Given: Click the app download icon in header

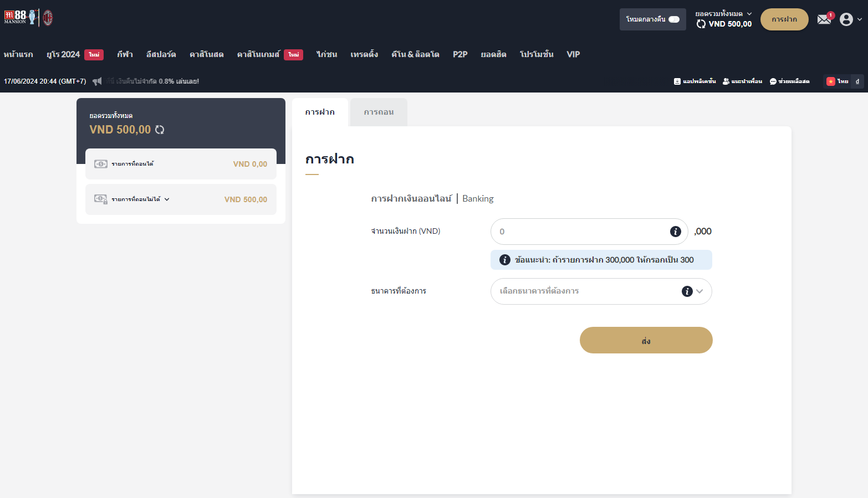Looking at the screenshot, I should (677, 81).
